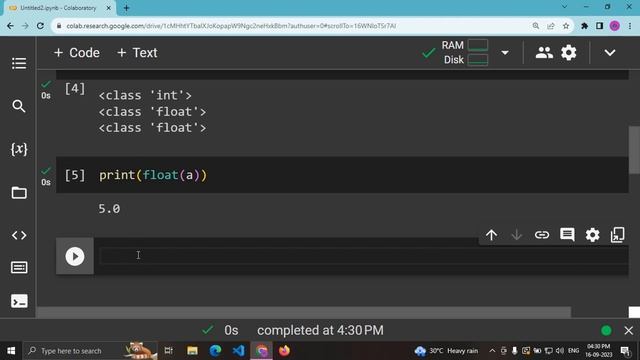Share this page from address bar
This screenshot has height=360, width=640.
[551, 26]
